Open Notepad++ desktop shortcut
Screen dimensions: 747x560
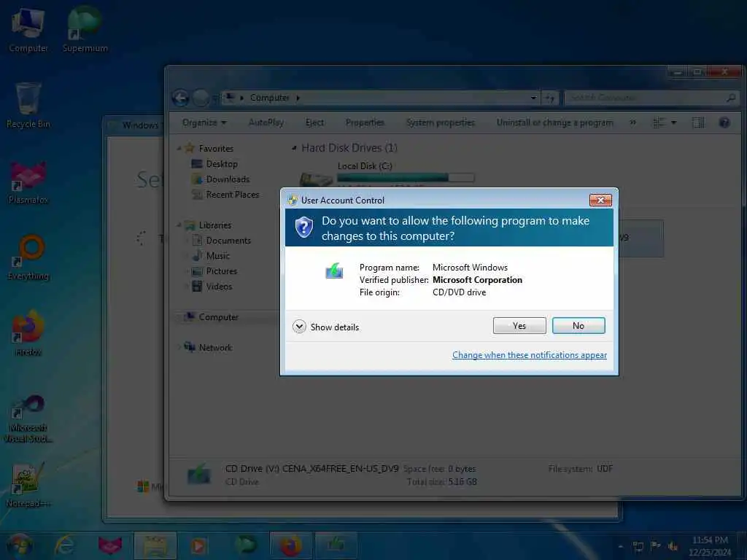[x=28, y=485]
